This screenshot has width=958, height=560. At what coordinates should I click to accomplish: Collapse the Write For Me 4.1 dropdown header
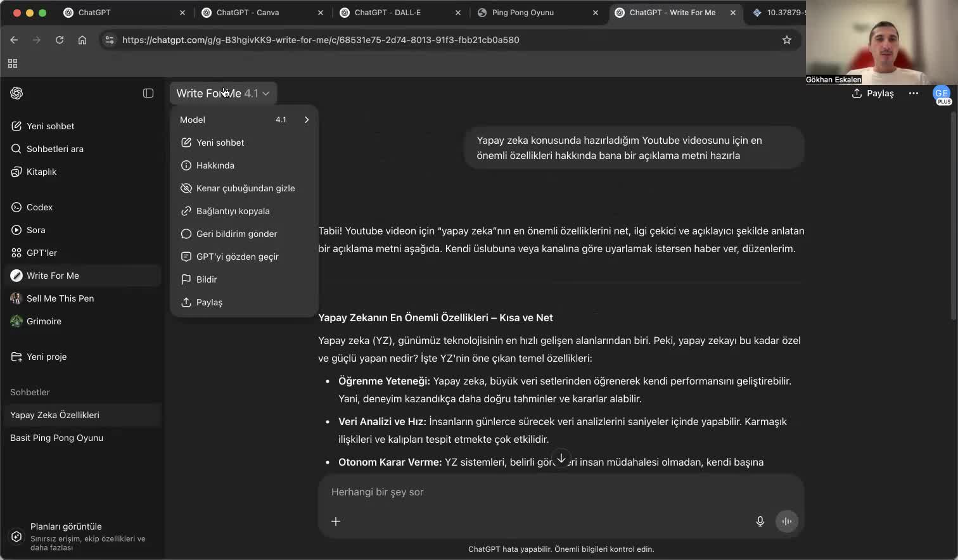[x=223, y=93]
